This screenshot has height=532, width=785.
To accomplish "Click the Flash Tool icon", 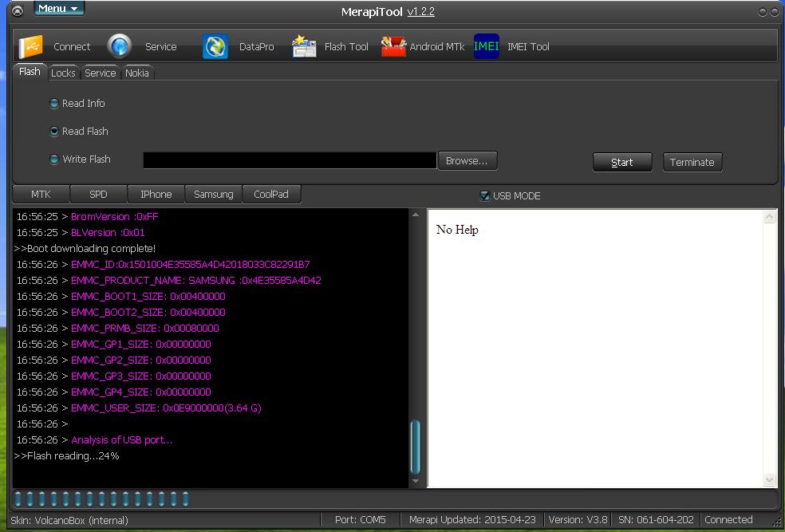I will coord(304,46).
